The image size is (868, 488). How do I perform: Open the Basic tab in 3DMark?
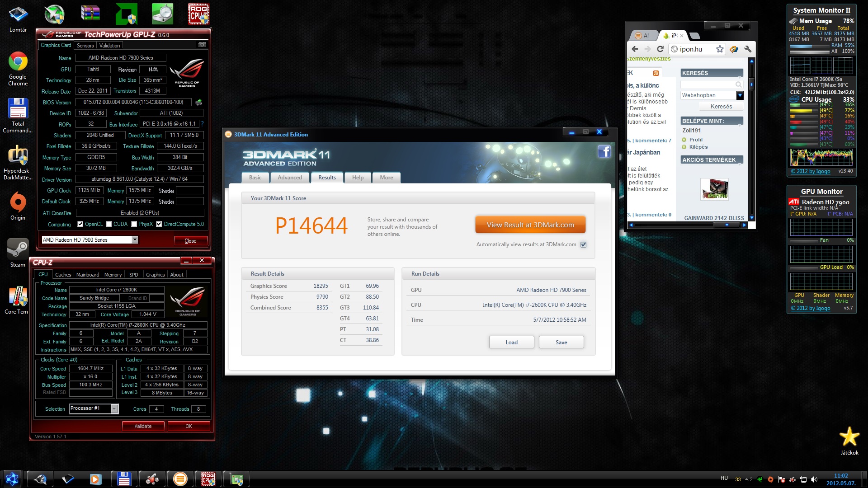point(255,178)
